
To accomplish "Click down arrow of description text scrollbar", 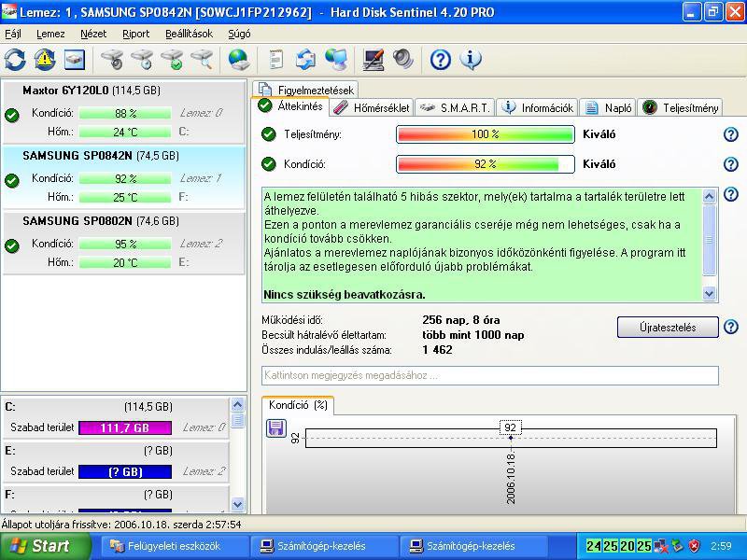I will pos(709,294).
